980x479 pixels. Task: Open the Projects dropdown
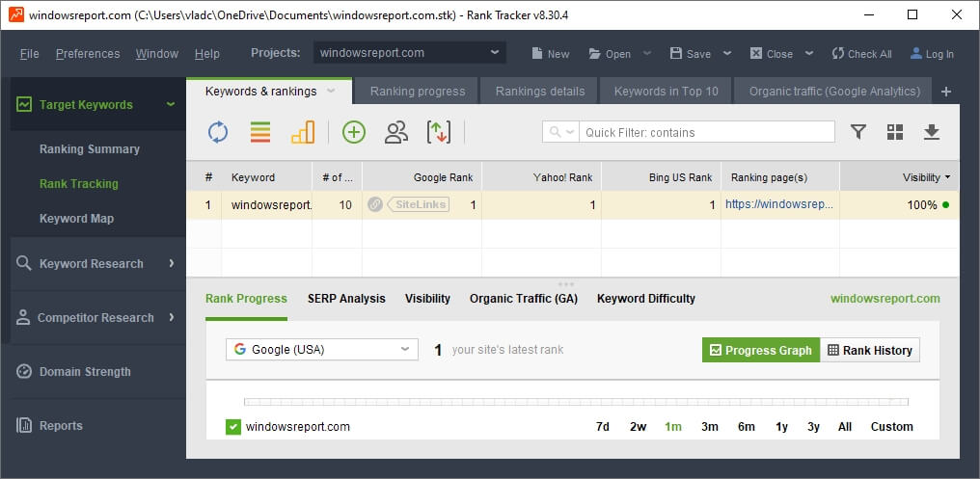tap(410, 53)
